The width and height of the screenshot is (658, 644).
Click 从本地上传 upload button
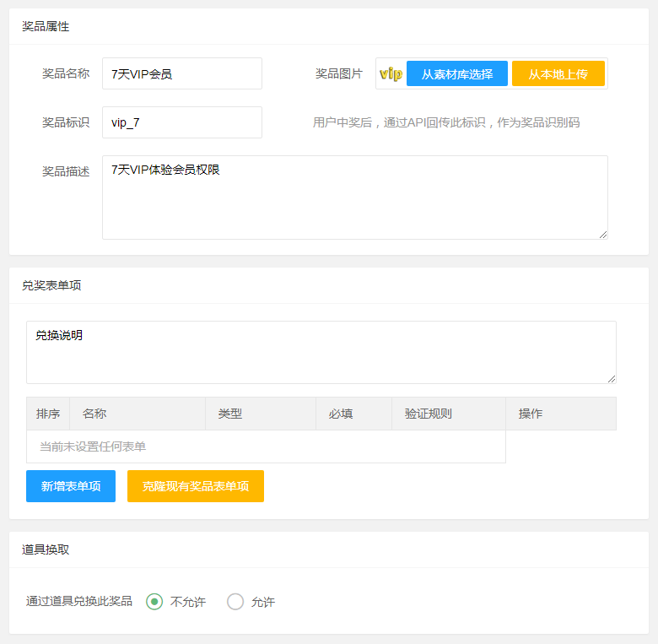point(558,73)
